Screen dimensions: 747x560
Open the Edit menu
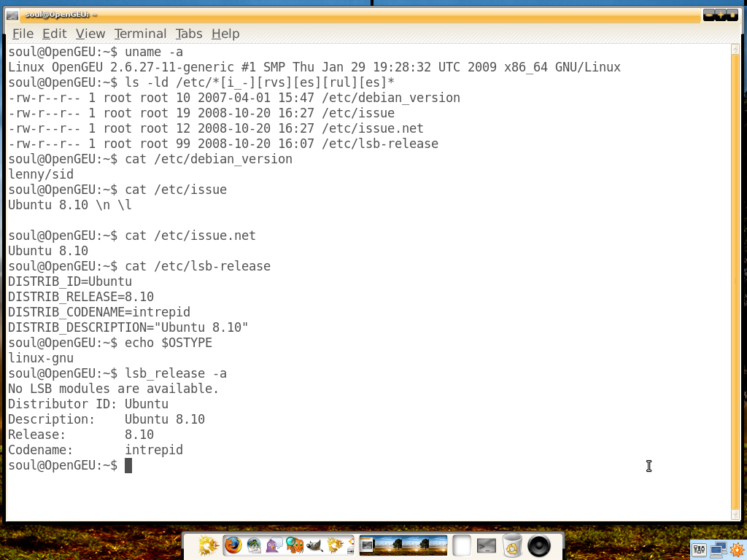click(x=54, y=34)
